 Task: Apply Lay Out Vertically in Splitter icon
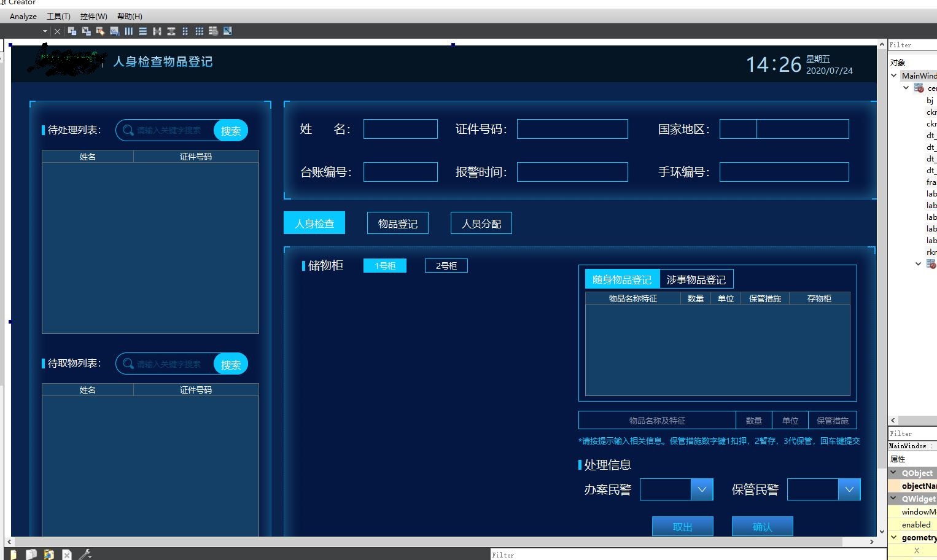[x=171, y=31]
